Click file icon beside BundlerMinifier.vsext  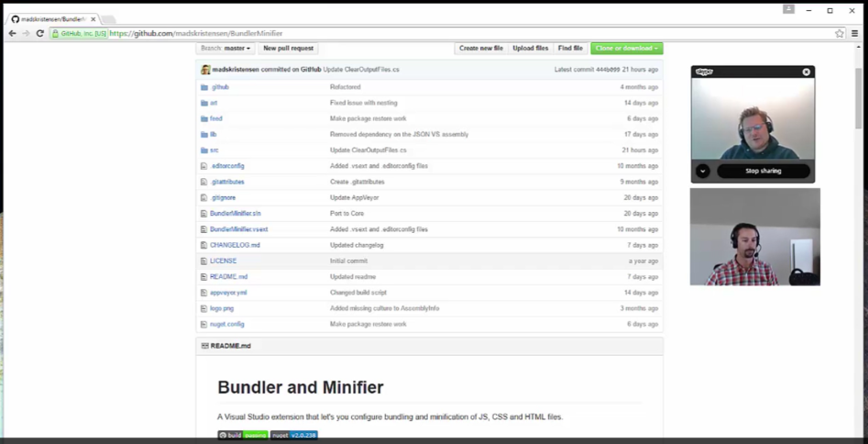click(204, 229)
